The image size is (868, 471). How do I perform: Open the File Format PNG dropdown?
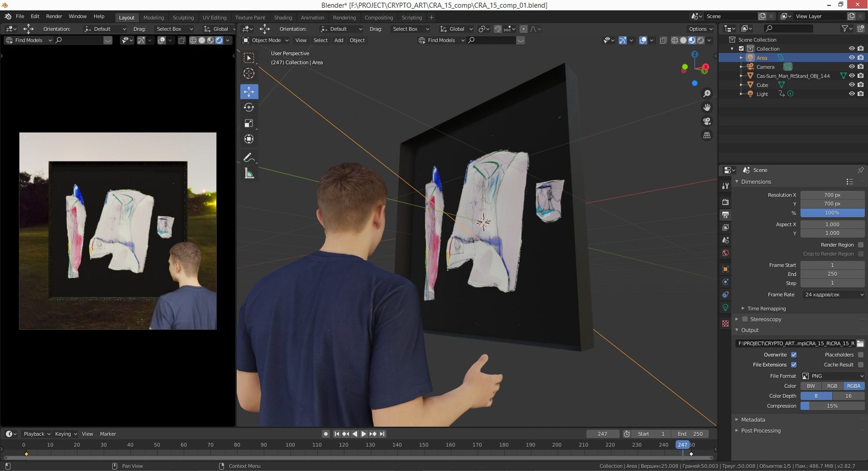pyautogui.click(x=832, y=376)
